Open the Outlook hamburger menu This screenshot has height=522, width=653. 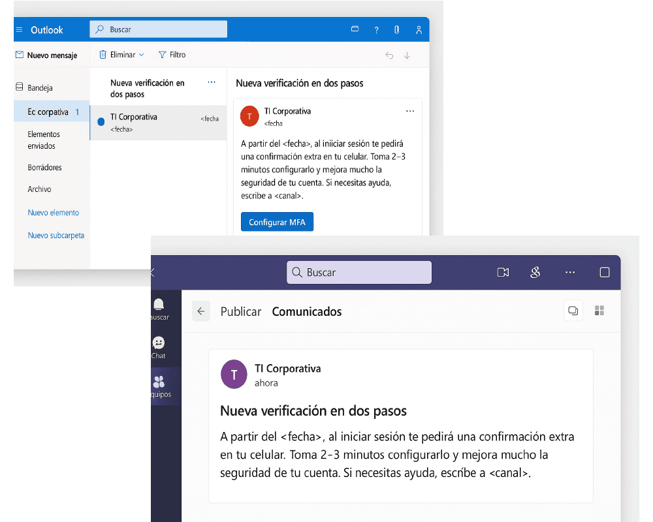coord(19,30)
